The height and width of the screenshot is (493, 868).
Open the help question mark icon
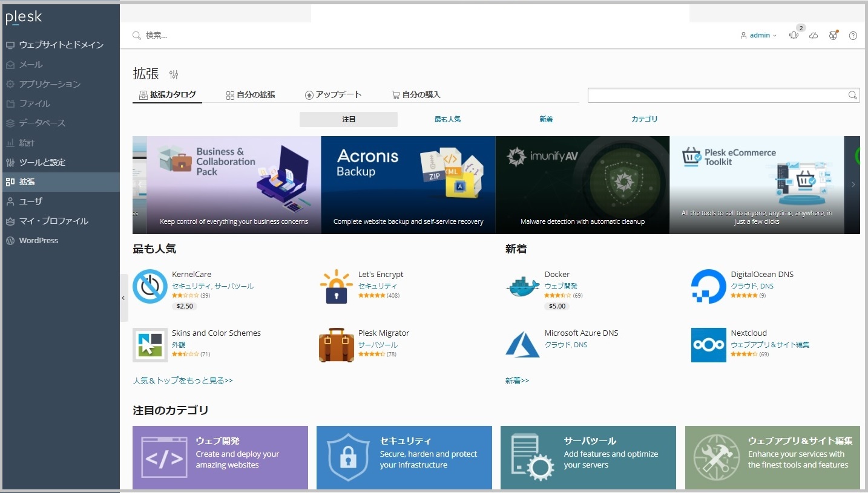point(853,35)
